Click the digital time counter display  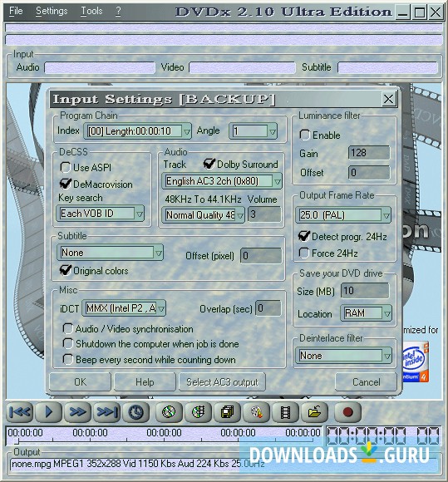click(x=383, y=435)
